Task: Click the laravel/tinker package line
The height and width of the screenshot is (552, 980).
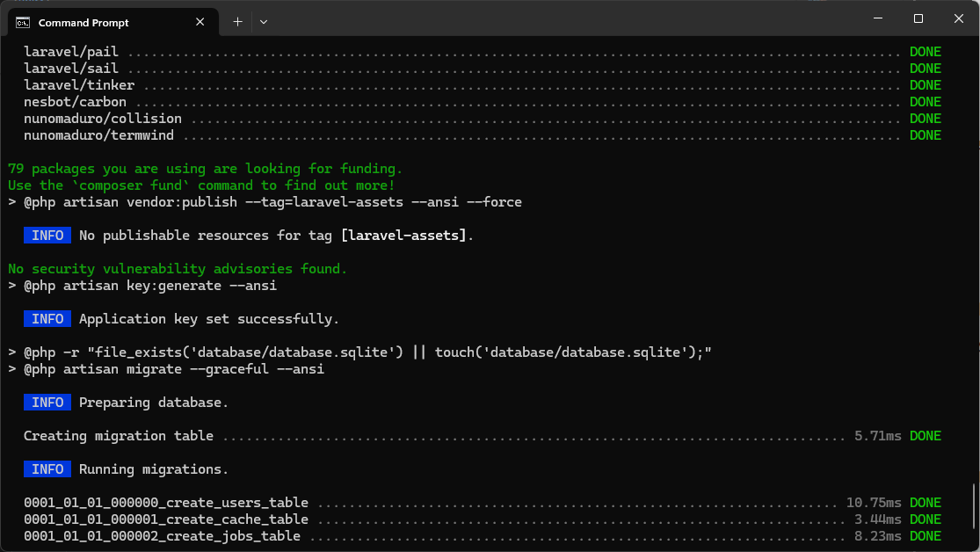Action: (79, 85)
